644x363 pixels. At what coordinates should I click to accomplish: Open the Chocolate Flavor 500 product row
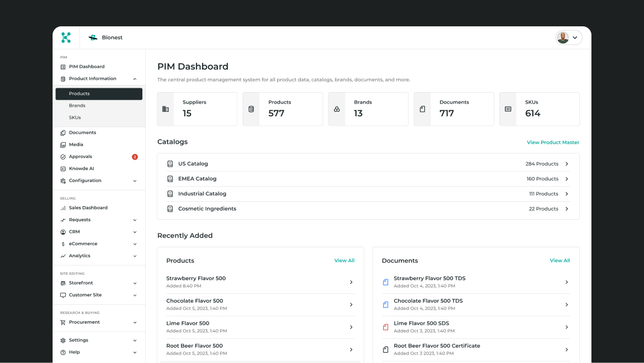[260, 304]
